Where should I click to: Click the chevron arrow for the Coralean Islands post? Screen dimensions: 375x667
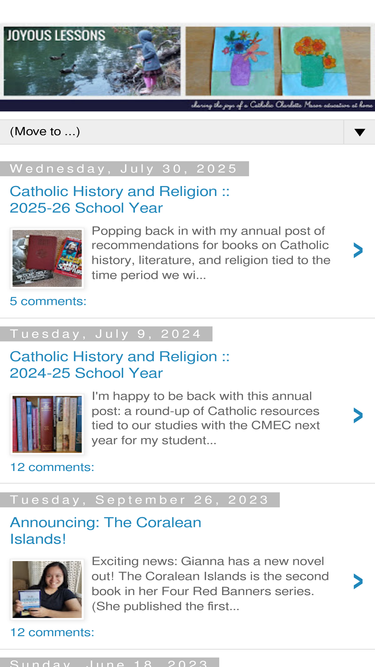click(358, 581)
